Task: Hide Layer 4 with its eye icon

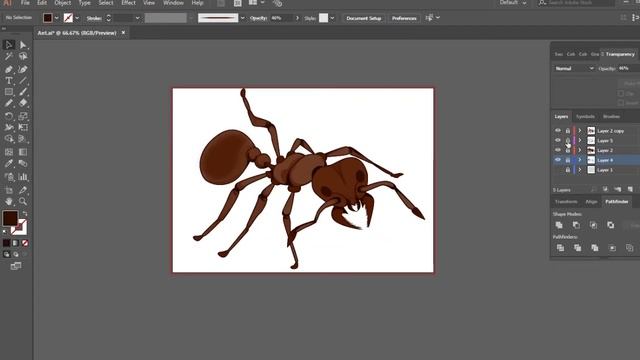Action: click(x=558, y=160)
